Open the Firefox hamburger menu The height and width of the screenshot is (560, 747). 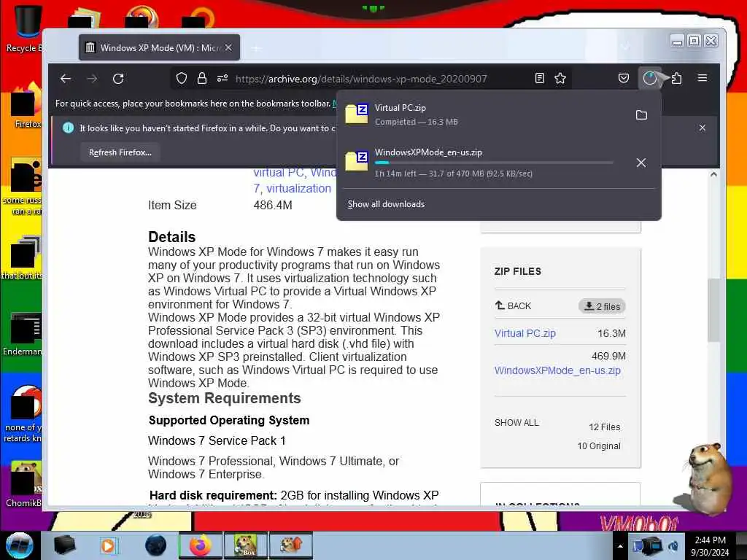[703, 78]
